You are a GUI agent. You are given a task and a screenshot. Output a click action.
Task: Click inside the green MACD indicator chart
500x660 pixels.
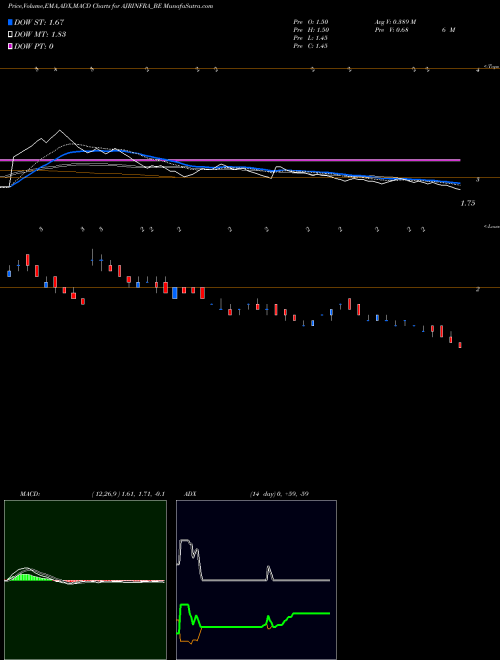pos(85,580)
